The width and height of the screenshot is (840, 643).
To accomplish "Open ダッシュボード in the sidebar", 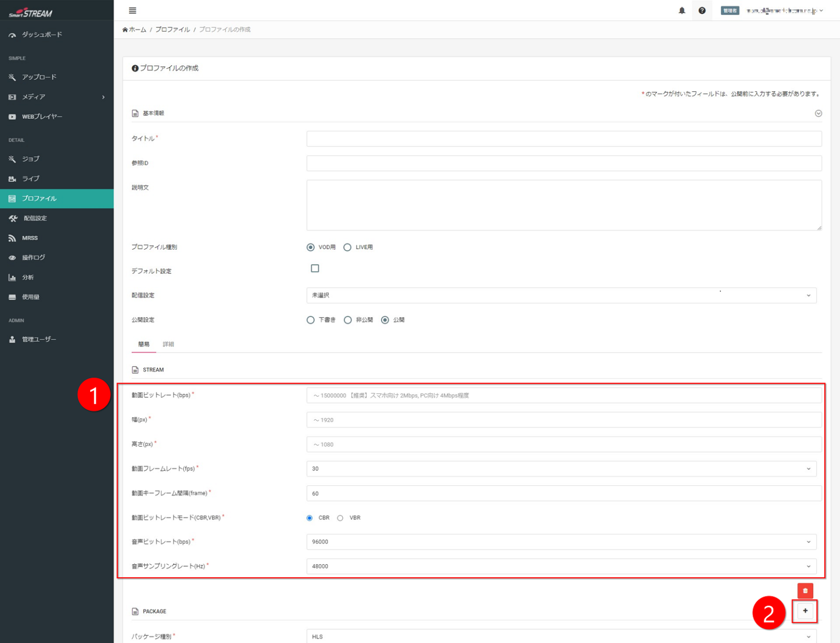I will tap(42, 34).
